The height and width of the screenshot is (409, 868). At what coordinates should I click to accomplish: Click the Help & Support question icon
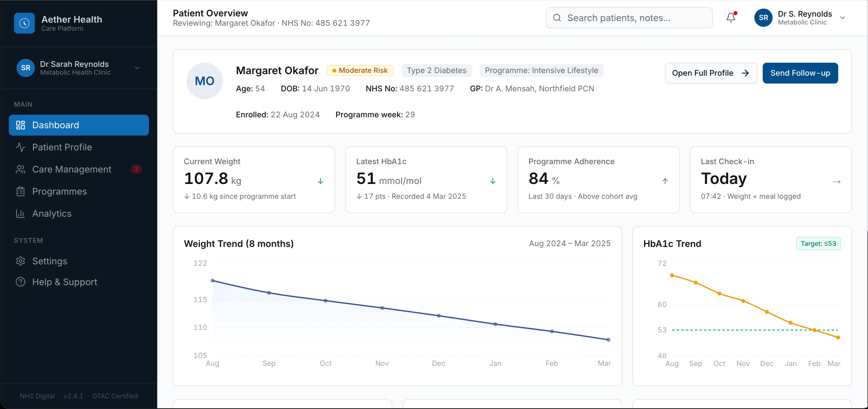click(x=21, y=282)
